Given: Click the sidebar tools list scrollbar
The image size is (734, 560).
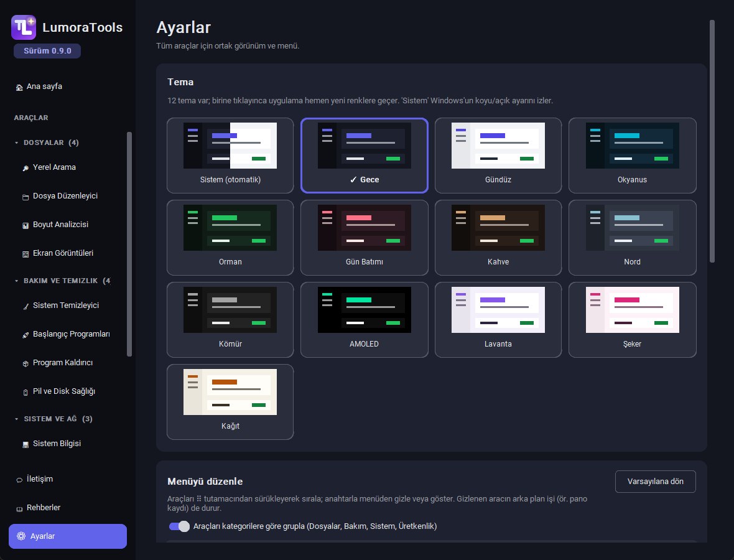Looking at the screenshot, I should point(129,244).
